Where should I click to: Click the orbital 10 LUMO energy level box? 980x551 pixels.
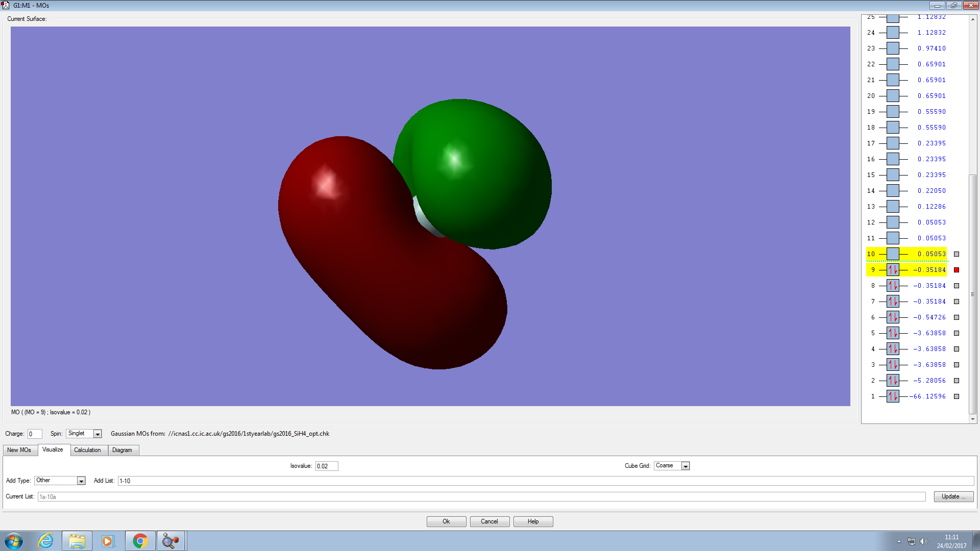[893, 254]
